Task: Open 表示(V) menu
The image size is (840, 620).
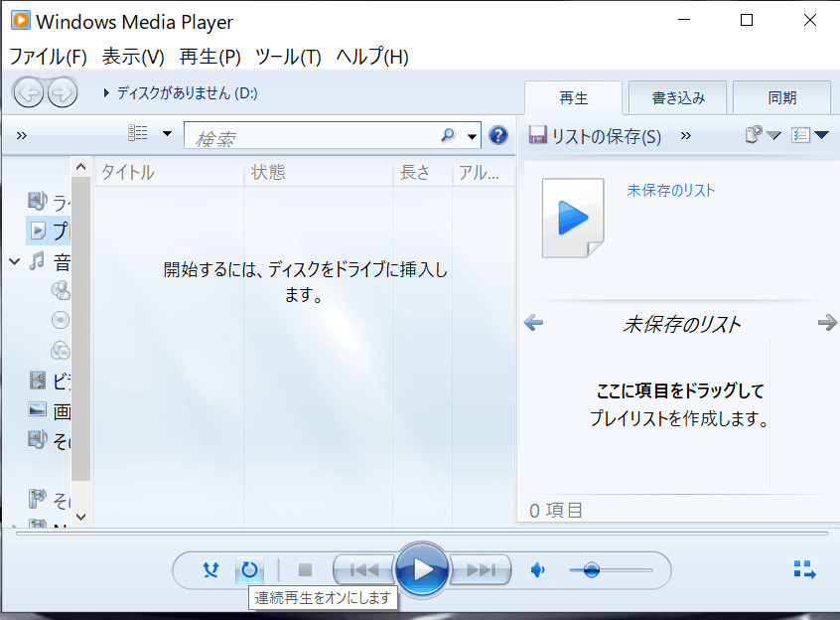Action: click(133, 57)
